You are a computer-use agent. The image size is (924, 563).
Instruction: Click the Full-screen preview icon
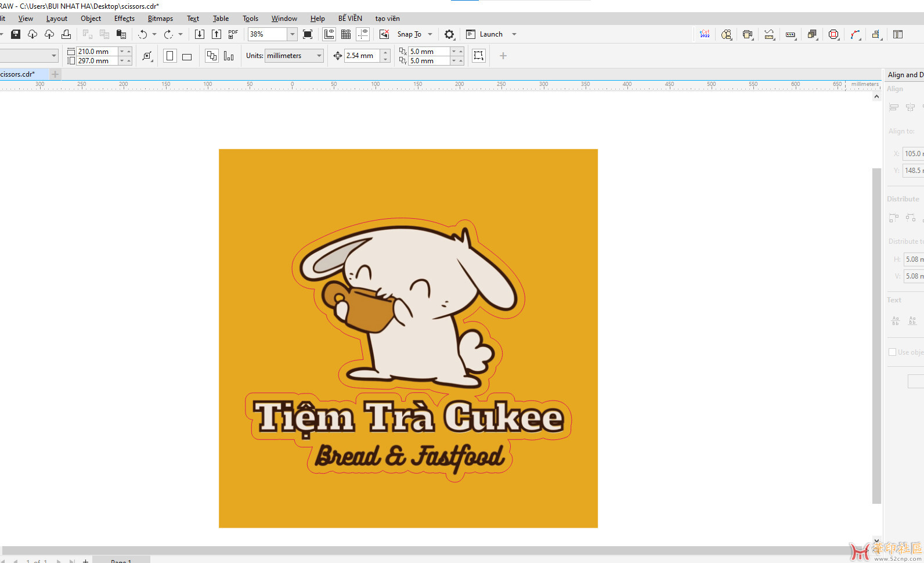pos(308,34)
